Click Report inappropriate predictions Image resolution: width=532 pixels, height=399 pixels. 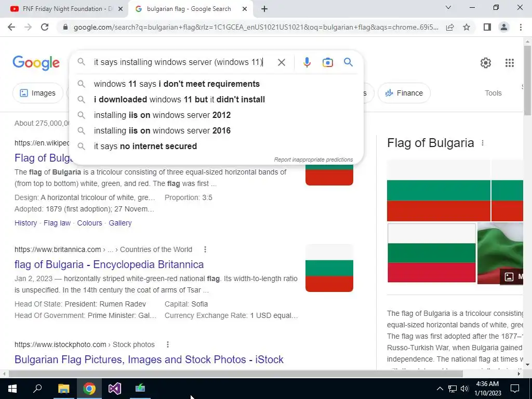pos(313,159)
